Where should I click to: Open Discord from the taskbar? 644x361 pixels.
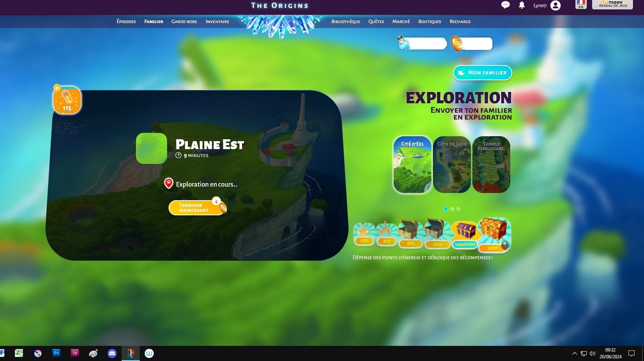coord(112,353)
